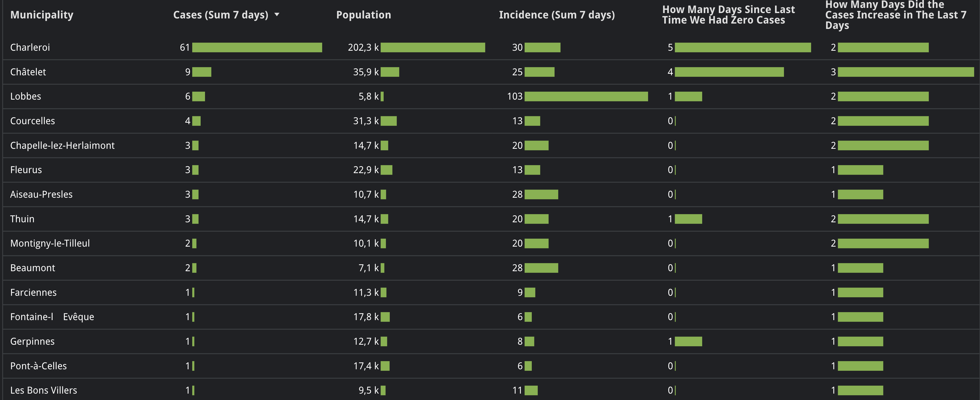Image resolution: width=980 pixels, height=400 pixels.
Task: Click Châtelet incidence value 25
Action: (x=517, y=72)
